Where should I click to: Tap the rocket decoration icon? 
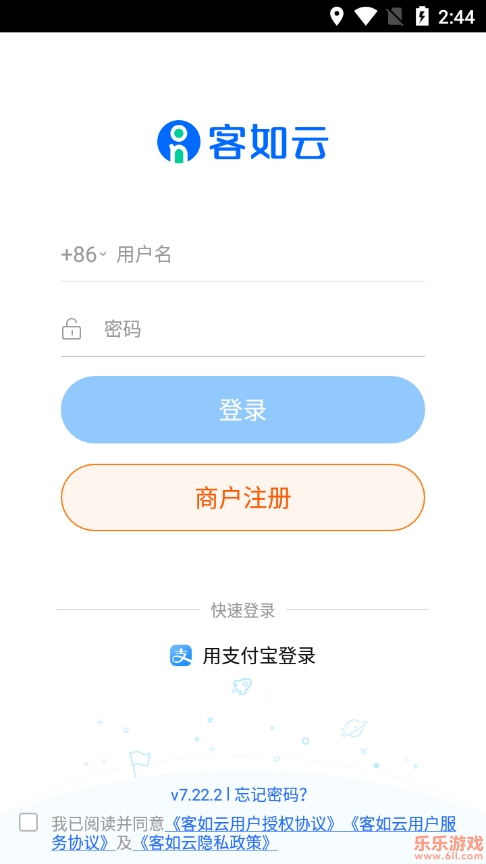click(241, 686)
